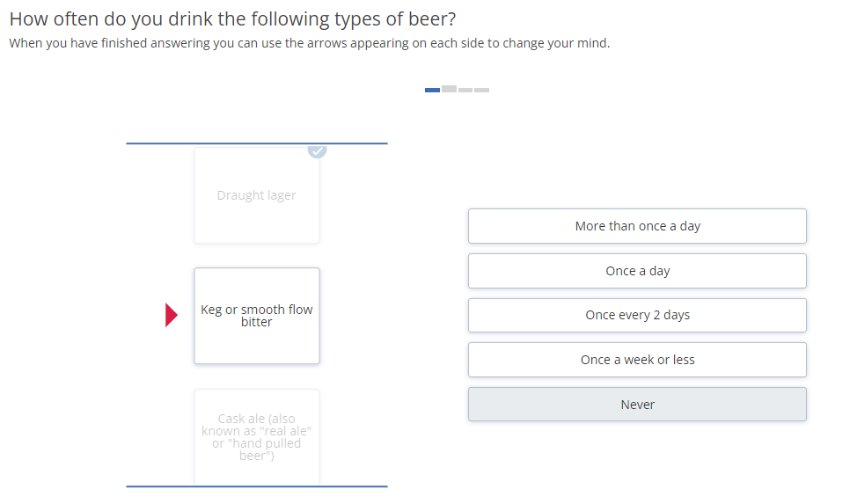Select the third progress indicator segment
The height and width of the screenshot is (504, 850).
[465, 90]
